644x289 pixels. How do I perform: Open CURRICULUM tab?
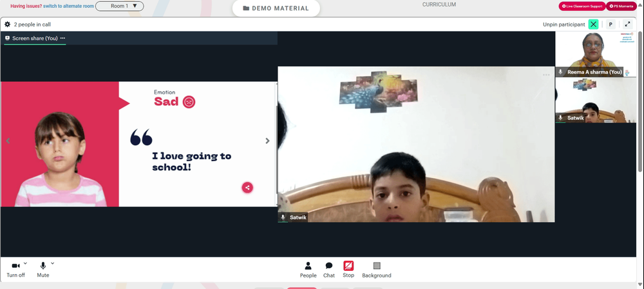click(x=439, y=5)
